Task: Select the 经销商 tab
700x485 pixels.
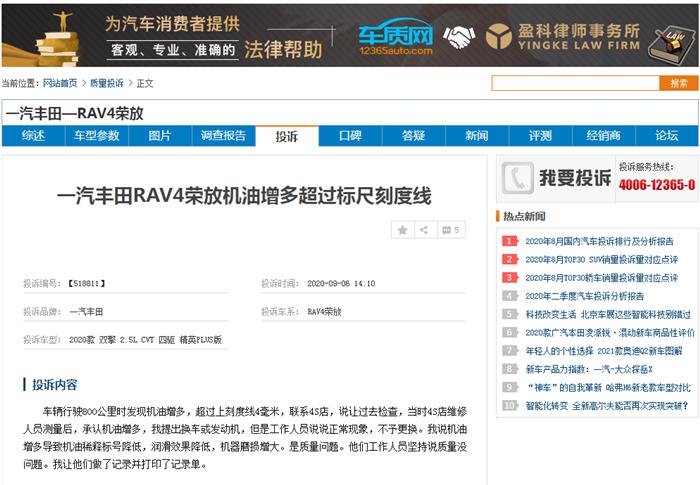Action: tap(604, 136)
